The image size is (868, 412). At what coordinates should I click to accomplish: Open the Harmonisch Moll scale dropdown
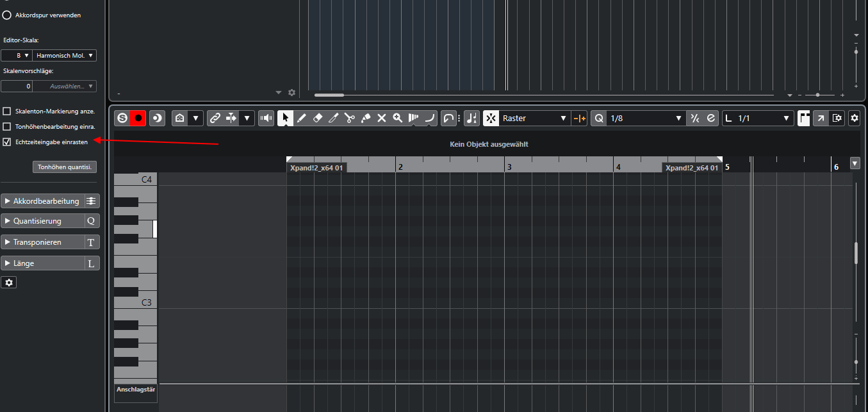(x=65, y=56)
